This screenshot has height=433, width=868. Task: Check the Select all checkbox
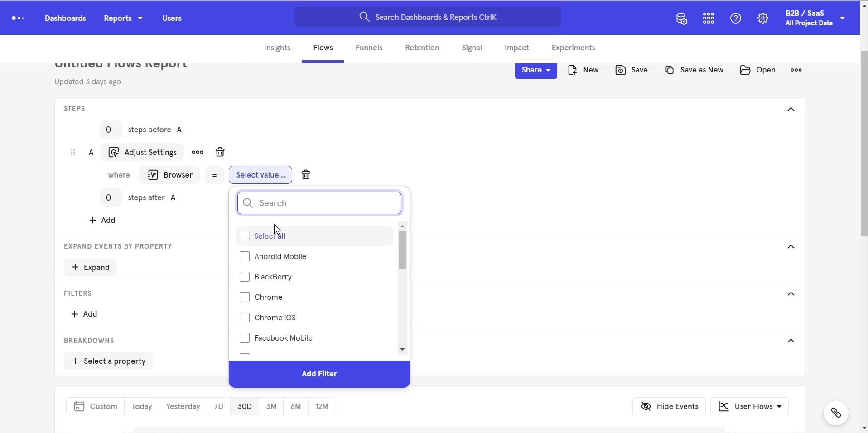[245, 236]
